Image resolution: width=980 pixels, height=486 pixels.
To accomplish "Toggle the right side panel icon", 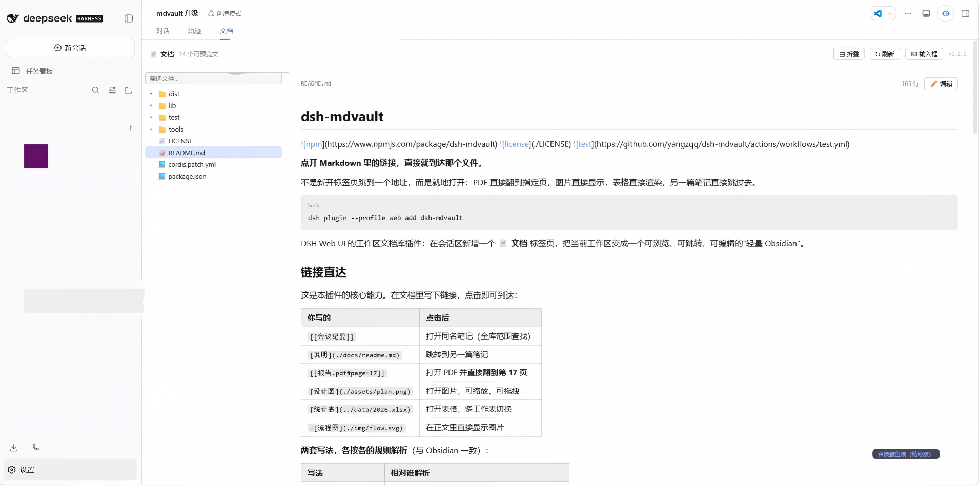I will (x=966, y=14).
